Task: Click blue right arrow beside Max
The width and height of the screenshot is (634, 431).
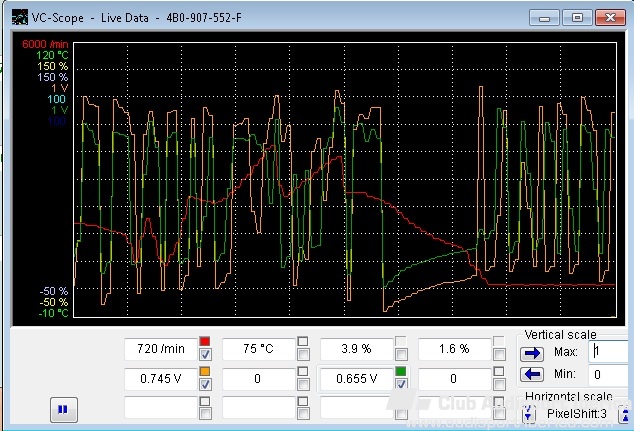Action: point(532,353)
